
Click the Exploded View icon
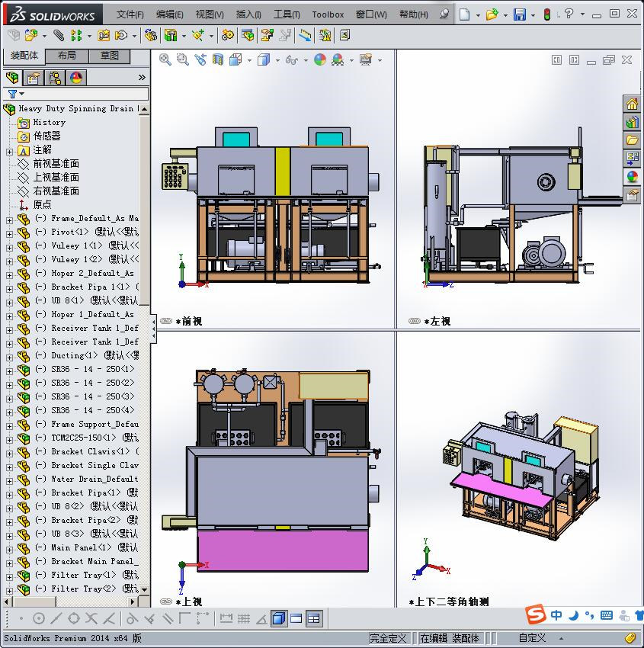(x=268, y=36)
